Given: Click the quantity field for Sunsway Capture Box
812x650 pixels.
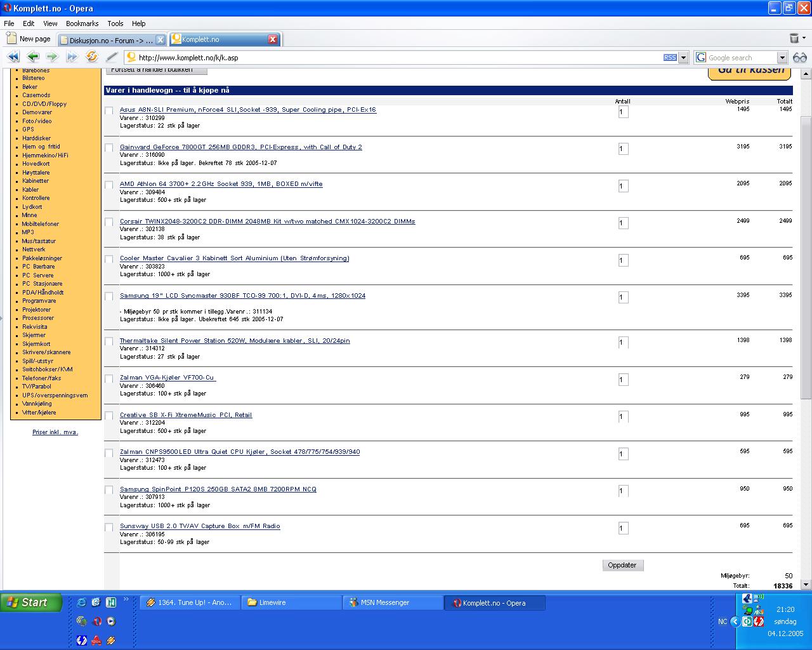Looking at the screenshot, I should [623, 528].
